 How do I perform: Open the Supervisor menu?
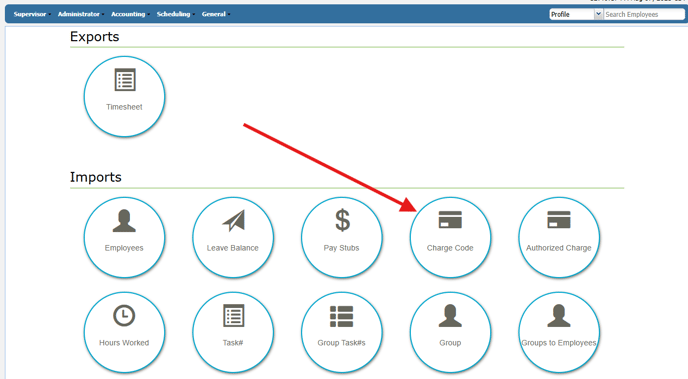pyautogui.click(x=32, y=14)
